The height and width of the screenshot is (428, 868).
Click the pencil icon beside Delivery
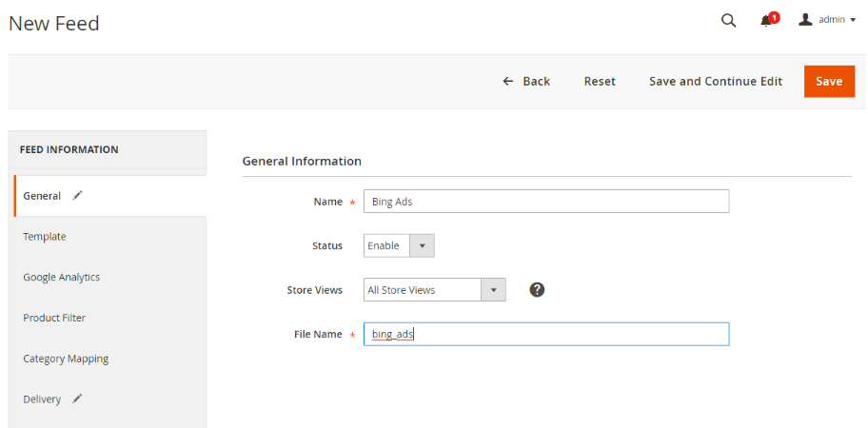click(77, 399)
